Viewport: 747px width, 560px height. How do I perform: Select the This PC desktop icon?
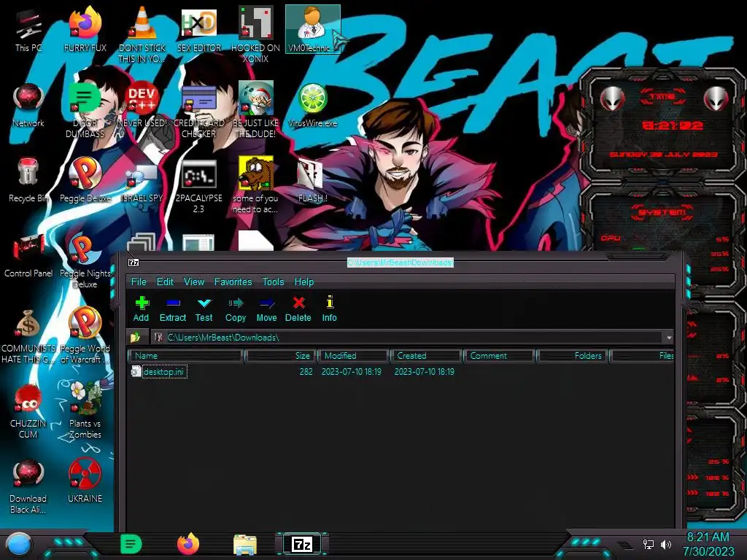pyautogui.click(x=28, y=31)
